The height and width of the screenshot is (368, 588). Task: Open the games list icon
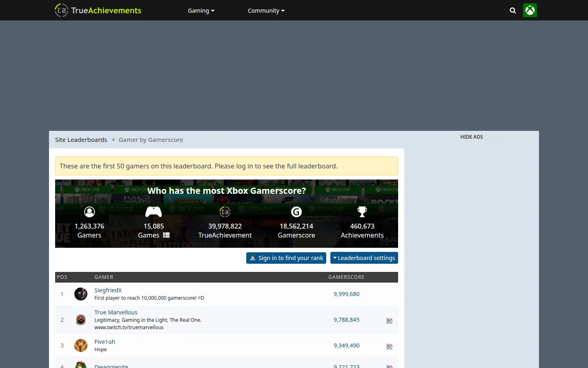166,235
